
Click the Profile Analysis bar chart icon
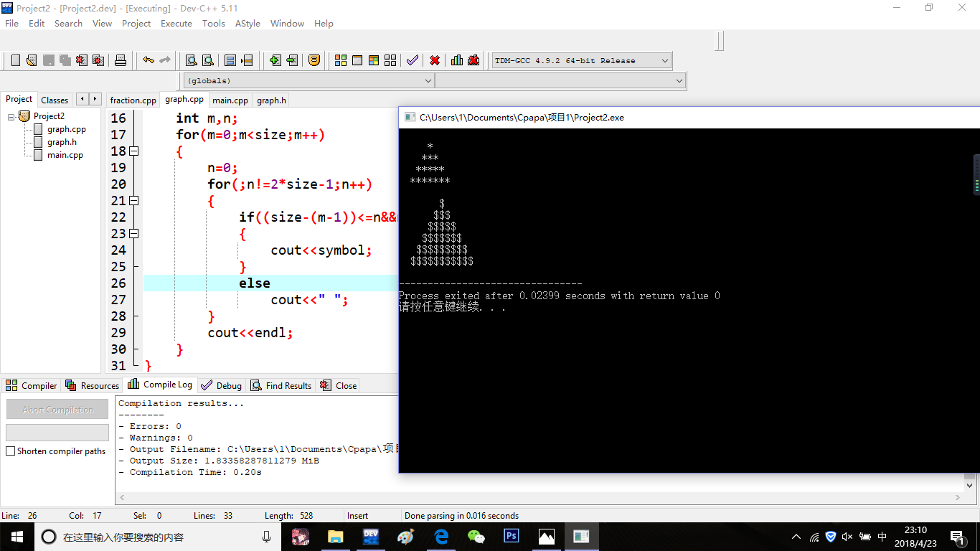point(457,60)
